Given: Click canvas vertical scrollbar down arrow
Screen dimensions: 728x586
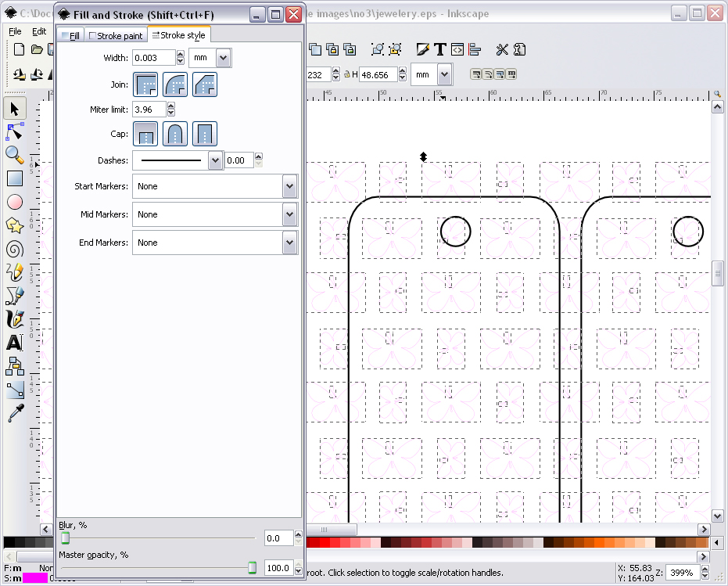Looking at the screenshot, I should (x=717, y=516).
